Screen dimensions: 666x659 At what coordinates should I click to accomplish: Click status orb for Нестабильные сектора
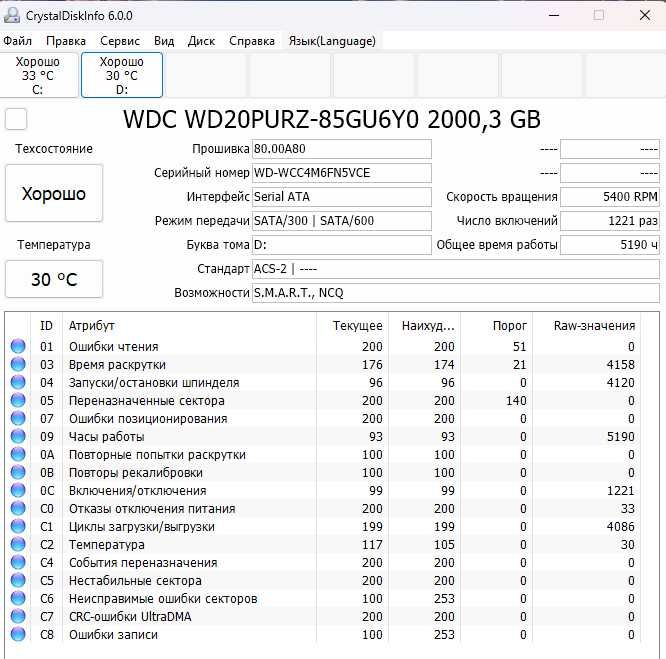[18, 580]
